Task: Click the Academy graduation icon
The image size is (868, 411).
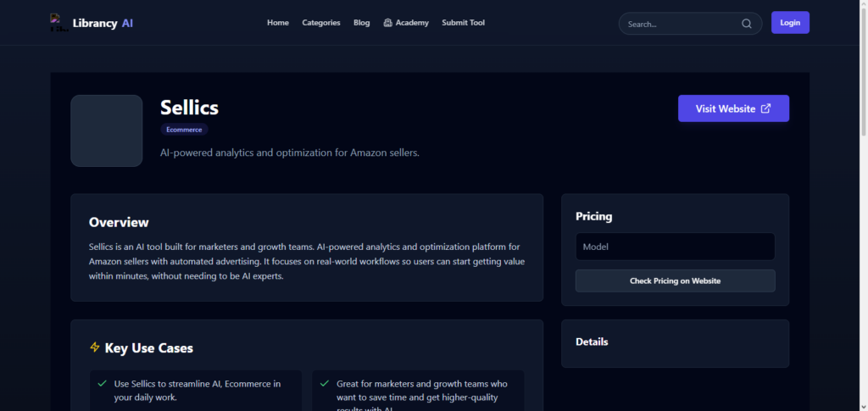Action: coord(387,23)
